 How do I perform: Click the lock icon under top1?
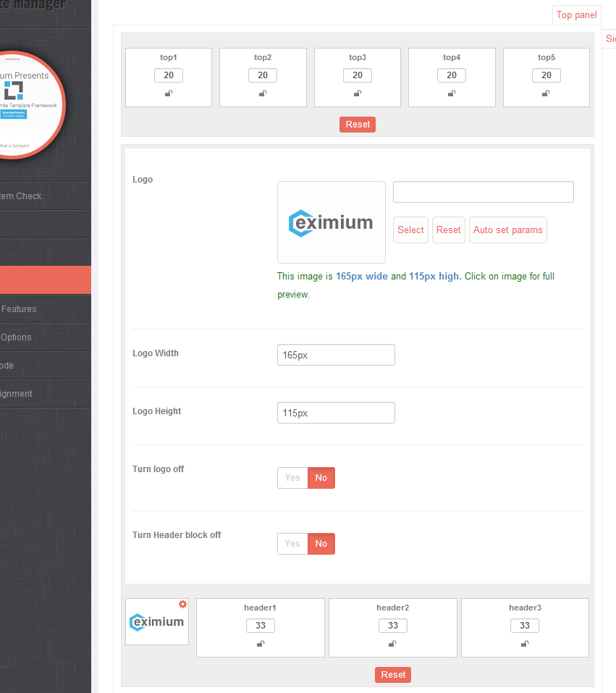click(169, 93)
